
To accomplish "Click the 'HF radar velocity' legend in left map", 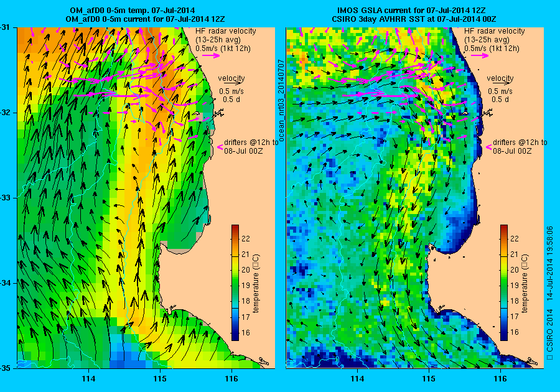I will (226, 31).
